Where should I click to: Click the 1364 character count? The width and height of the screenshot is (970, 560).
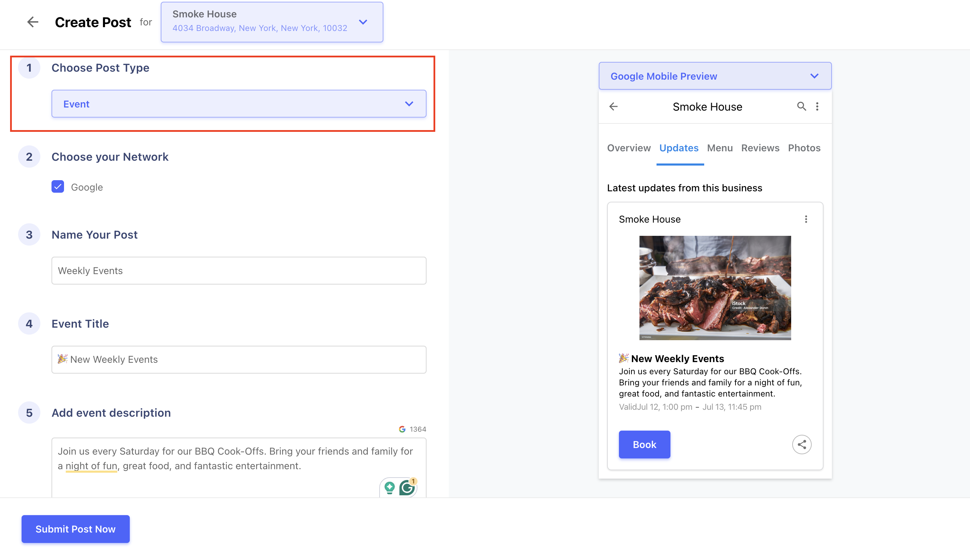click(418, 429)
